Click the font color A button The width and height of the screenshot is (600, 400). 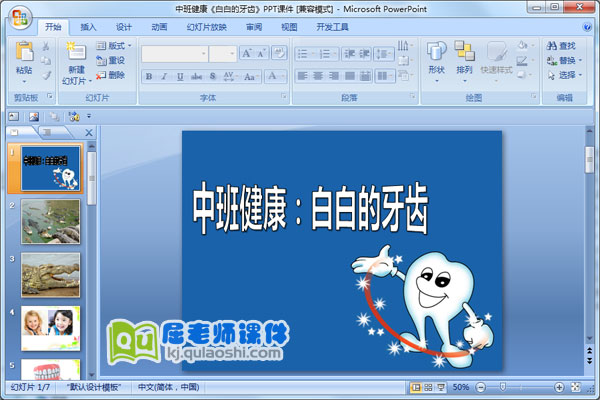pos(272,76)
